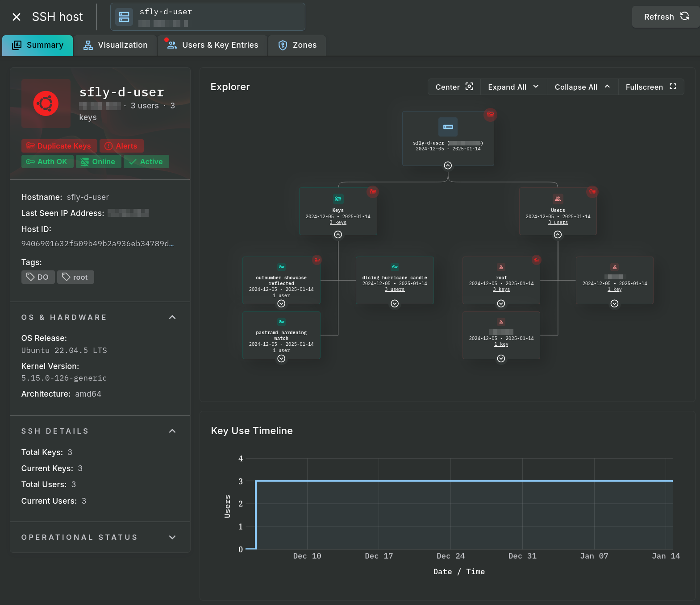This screenshot has width=700, height=605.
Task: Click key icon on dicing hurricane candle node
Action: (x=395, y=267)
